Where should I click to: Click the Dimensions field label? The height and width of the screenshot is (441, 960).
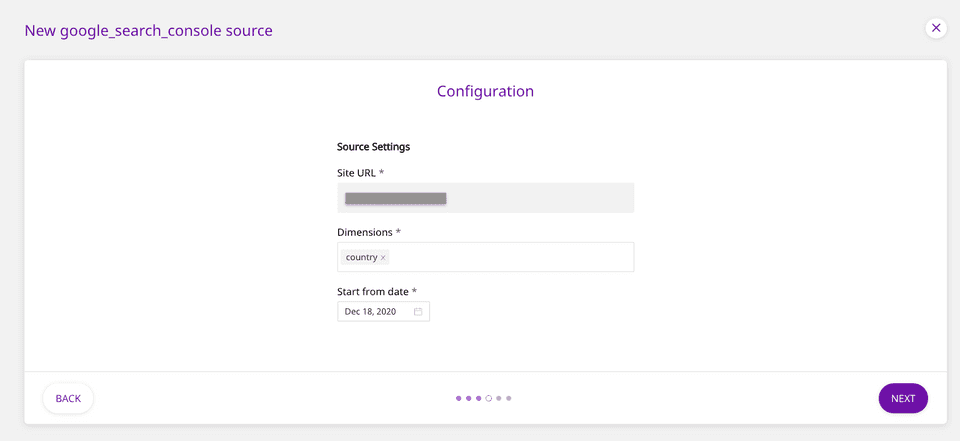coord(366,232)
